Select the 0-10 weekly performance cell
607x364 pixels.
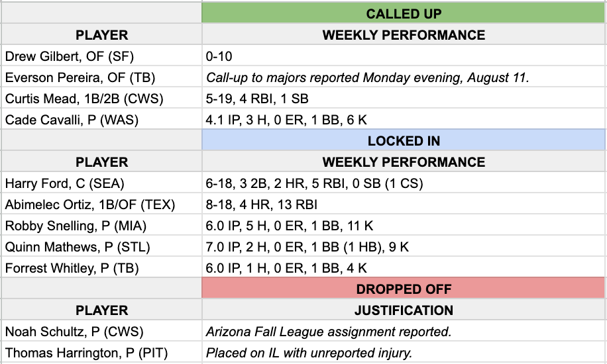[404, 56]
